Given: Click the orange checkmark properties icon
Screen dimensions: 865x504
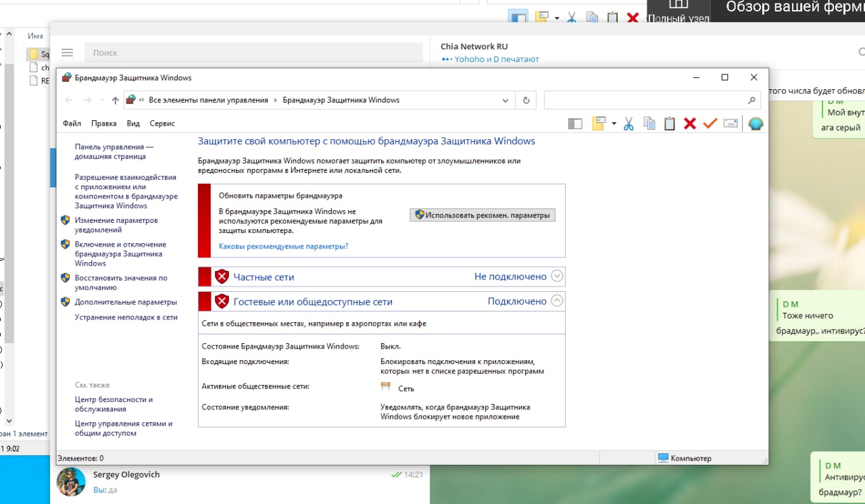Looking at the screenshot, I should pyautogui.click(x=710, y=124).
